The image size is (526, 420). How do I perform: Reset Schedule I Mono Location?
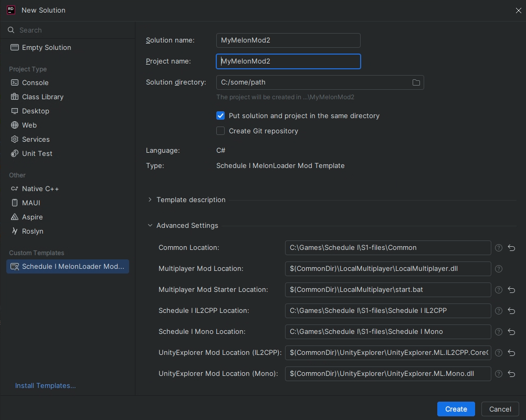coord(511,332)
